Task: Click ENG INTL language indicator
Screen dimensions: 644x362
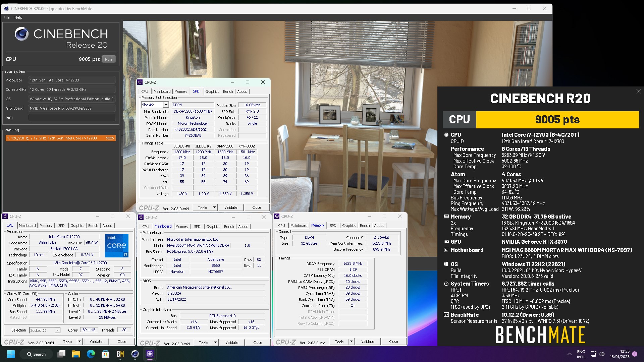Action: tap(581, 354)
